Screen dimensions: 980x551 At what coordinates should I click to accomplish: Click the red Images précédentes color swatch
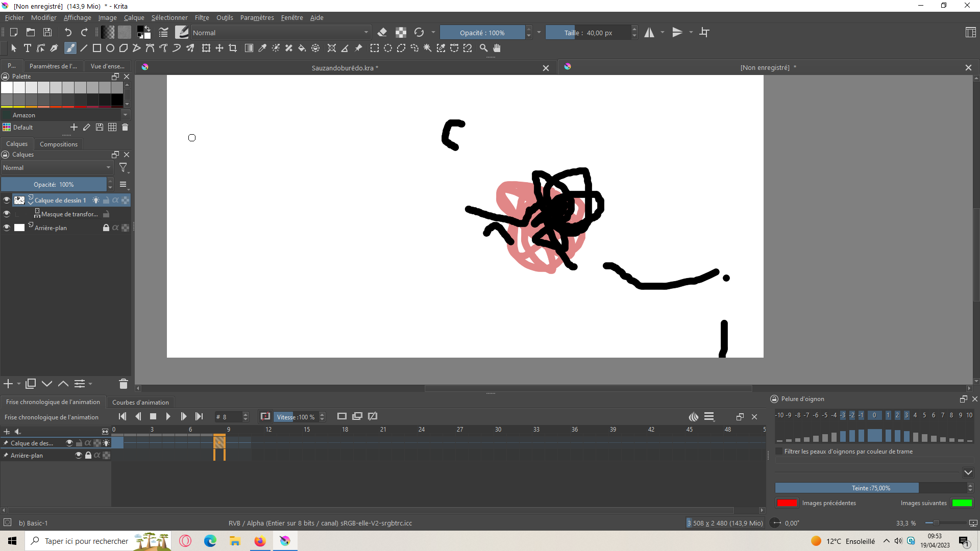pyautogui.click(x=787, y=503)
